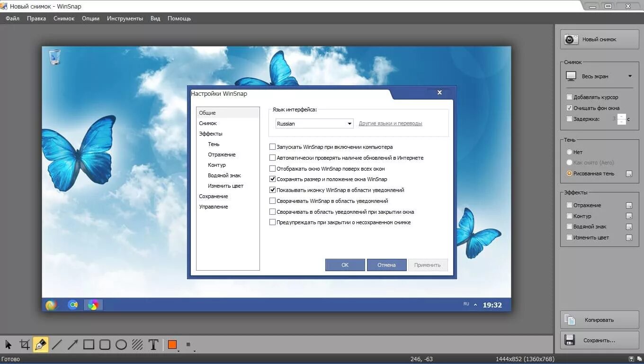Open the Опции menu
This screenshot has width=644, height=364.
[90, 18]
